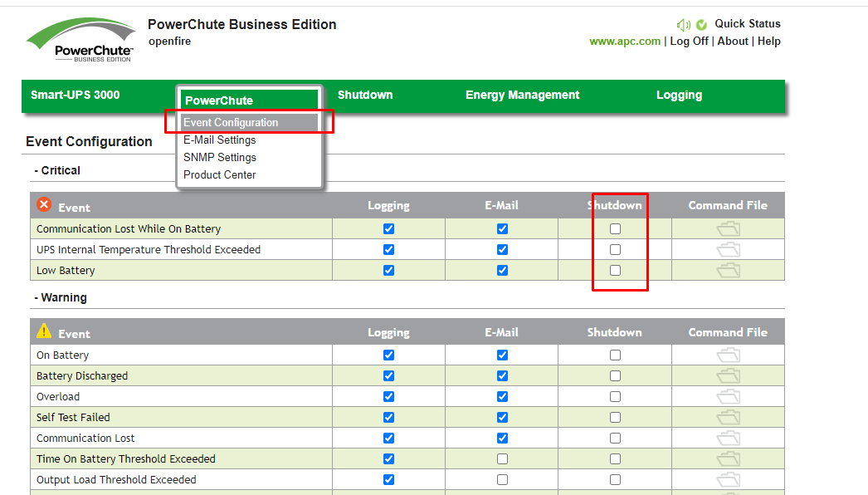This screenshot has height=495, width=868.
Task: Uncheck E-Mail for Self Test Failed
Action: (x=502, y=418)
